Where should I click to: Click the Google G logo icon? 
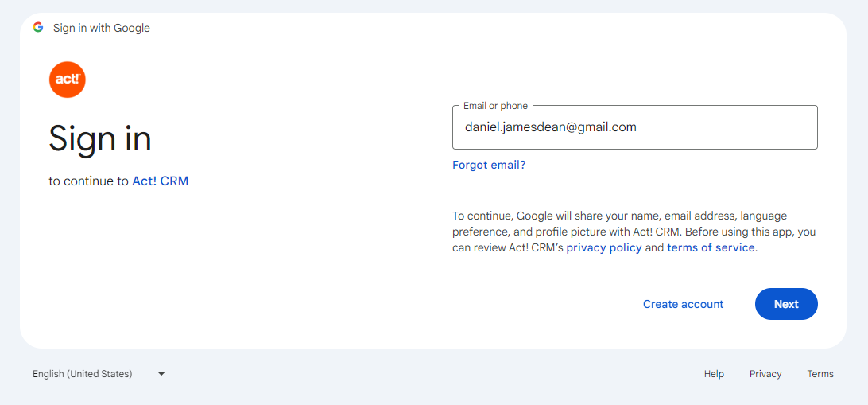pos(37,27)
